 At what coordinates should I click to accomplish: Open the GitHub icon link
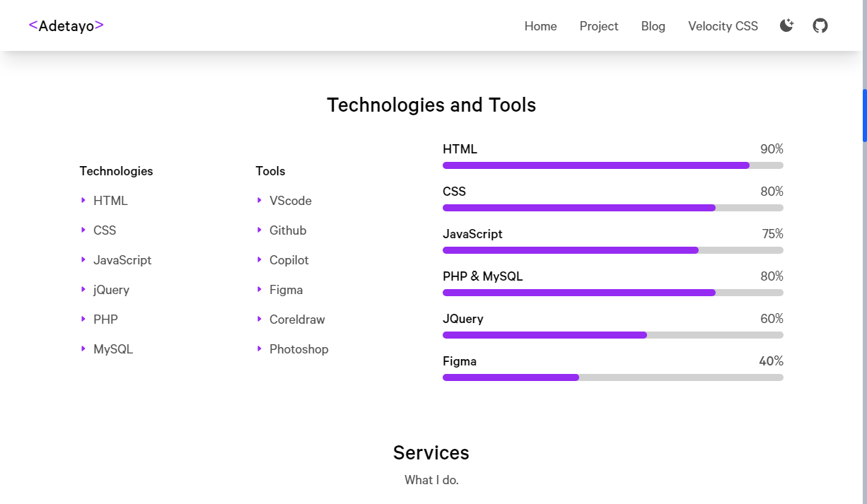[x=820, y=26]
